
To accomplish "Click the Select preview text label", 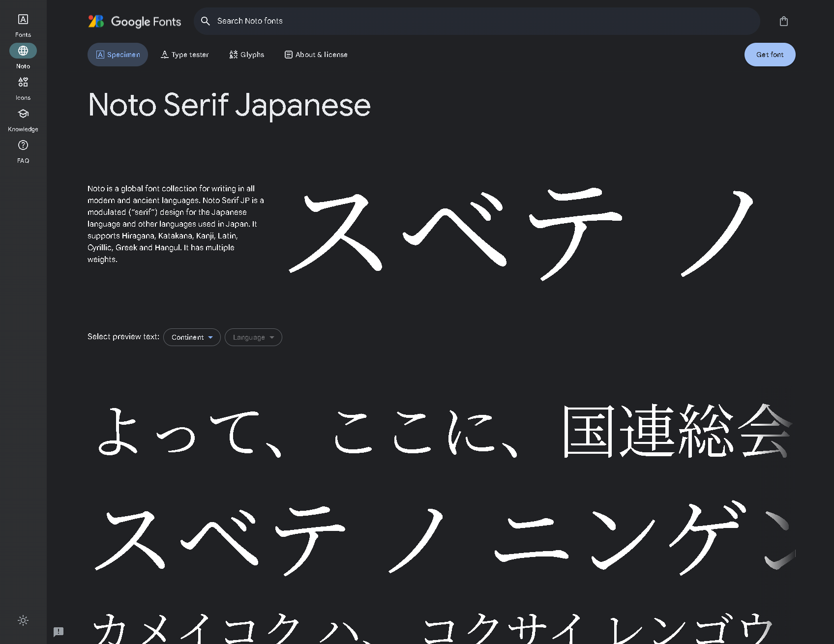I will coord(123,337).
